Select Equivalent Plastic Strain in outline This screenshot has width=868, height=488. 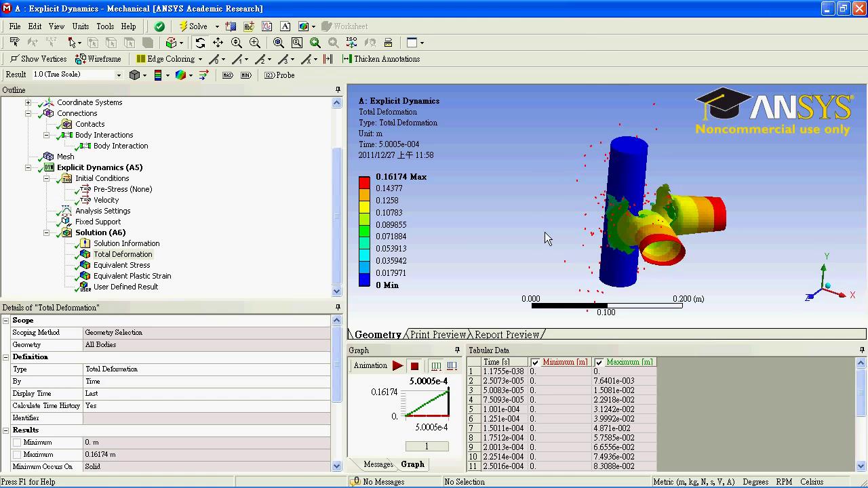132,276
